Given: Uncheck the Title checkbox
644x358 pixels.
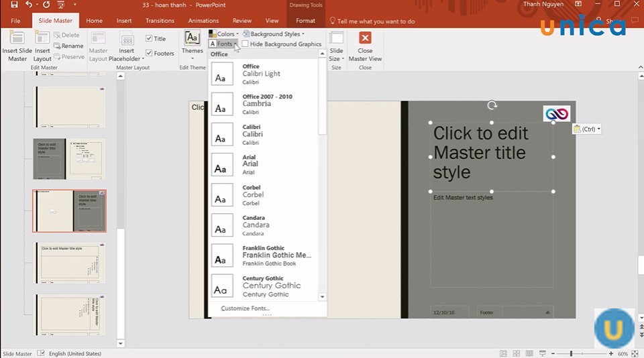Looking at the screenshot, I should pos(150,39).
